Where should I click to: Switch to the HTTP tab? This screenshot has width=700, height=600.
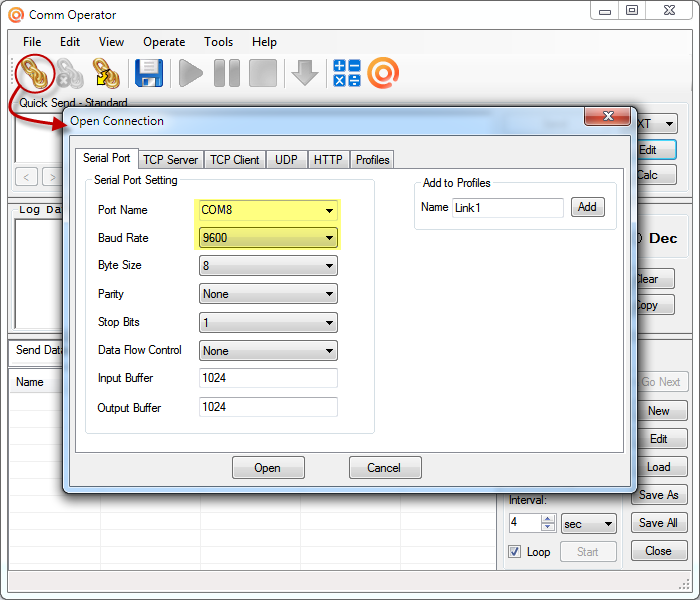pyautogui.click(x=328, y=160)
